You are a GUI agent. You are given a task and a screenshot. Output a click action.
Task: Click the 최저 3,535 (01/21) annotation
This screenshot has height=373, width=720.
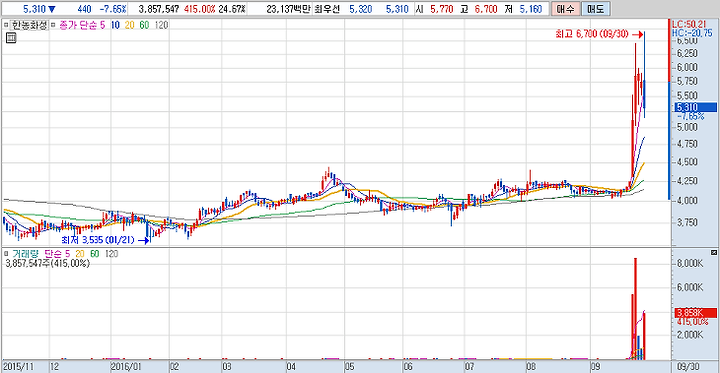[x=99, y=240]
